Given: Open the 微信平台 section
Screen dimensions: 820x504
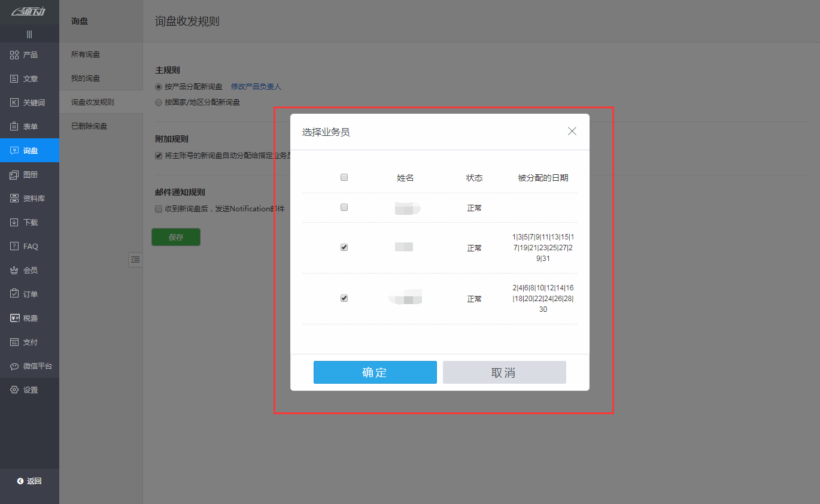Looking at the screenshot, I should pos(29,366).
